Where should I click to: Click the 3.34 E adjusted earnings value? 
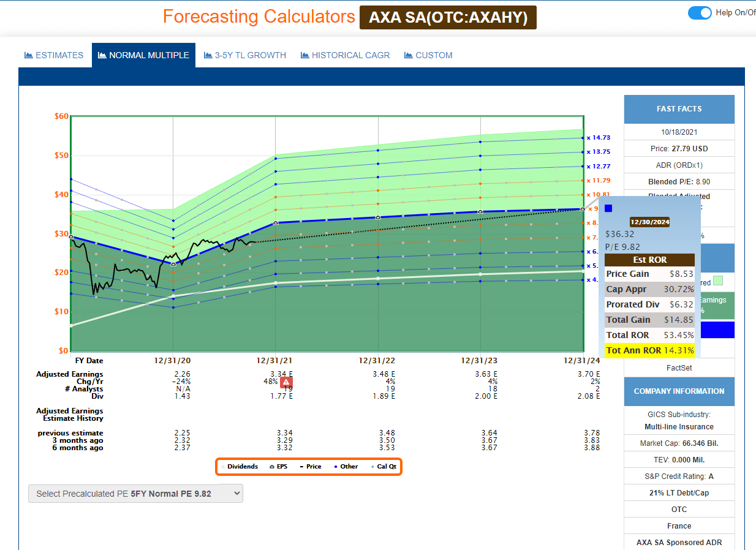click(x=282, y=374)
